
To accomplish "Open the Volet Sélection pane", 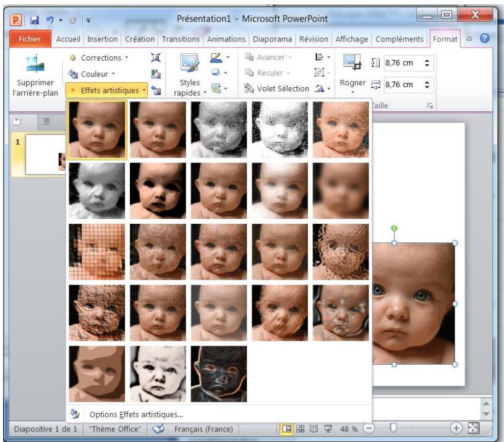I will [277, 88].
